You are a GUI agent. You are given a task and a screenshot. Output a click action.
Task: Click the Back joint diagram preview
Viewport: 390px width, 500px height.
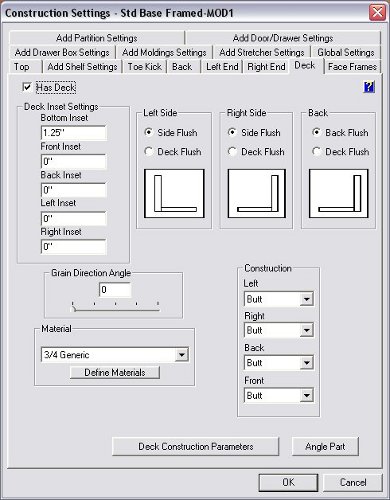(x=339, y=194)
